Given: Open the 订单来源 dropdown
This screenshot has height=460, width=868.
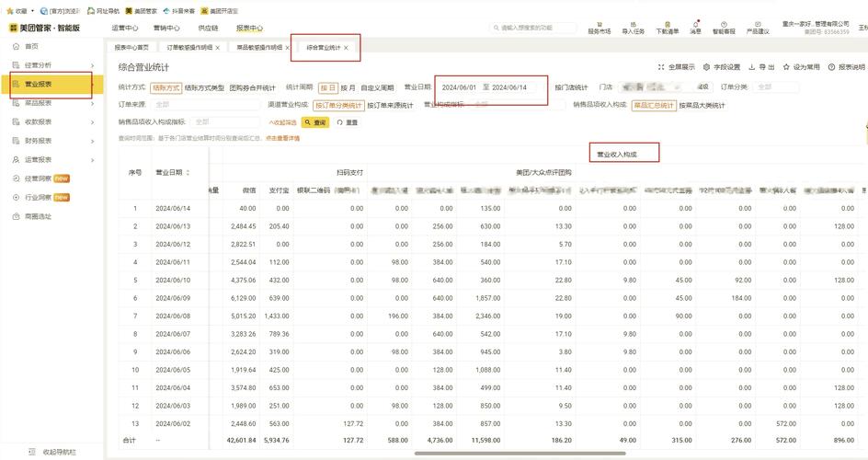Looking at the screenshot, I should (205, 105).
